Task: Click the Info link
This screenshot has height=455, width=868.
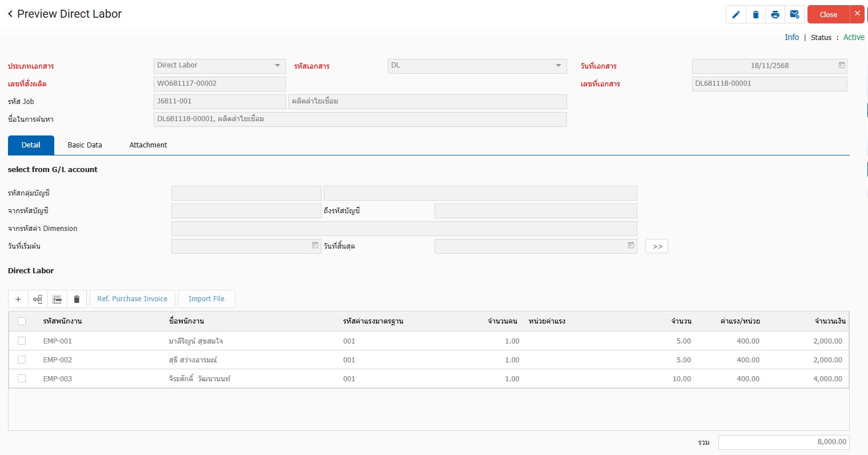Action: point(791,37)
